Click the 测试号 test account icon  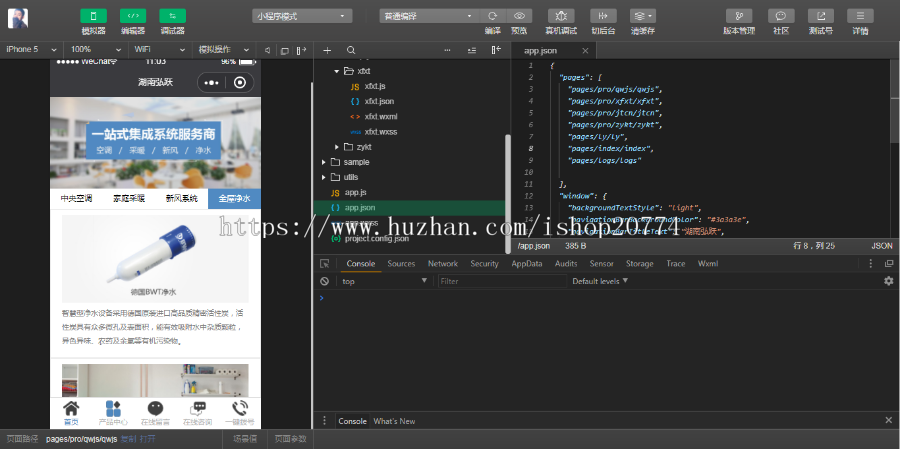click(x=821, y=16)
